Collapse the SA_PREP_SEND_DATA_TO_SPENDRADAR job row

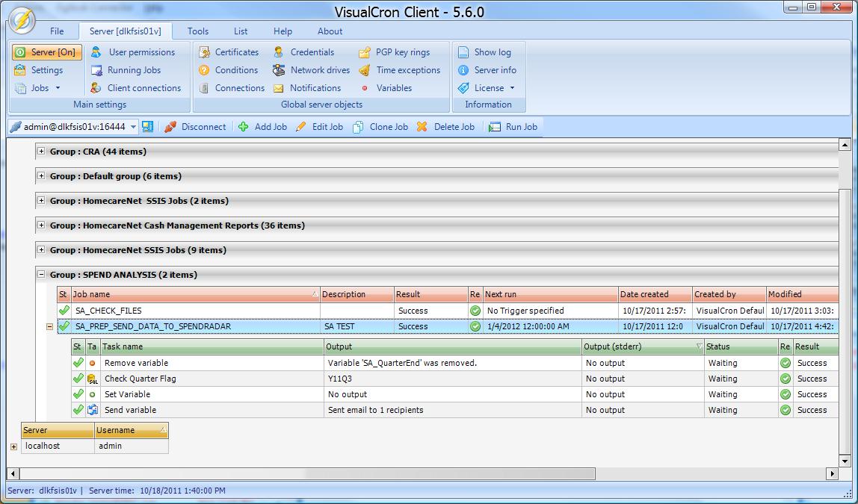50,326
